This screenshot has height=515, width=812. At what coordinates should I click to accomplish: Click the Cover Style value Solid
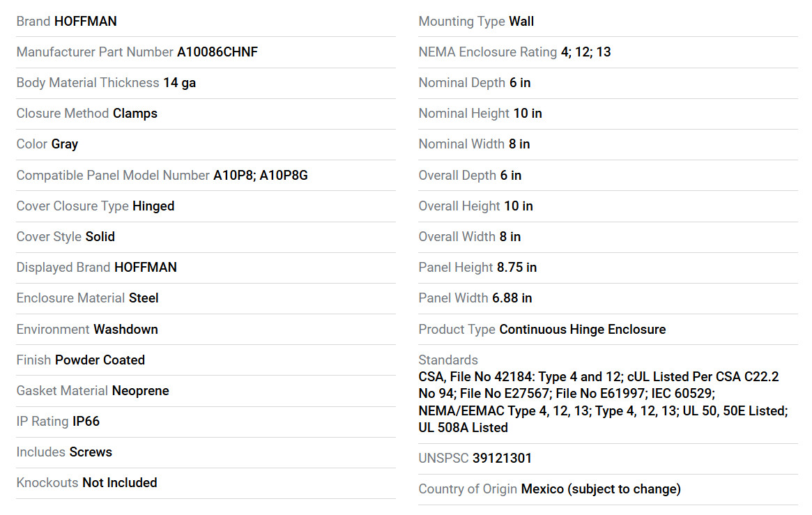click(100, 236)
